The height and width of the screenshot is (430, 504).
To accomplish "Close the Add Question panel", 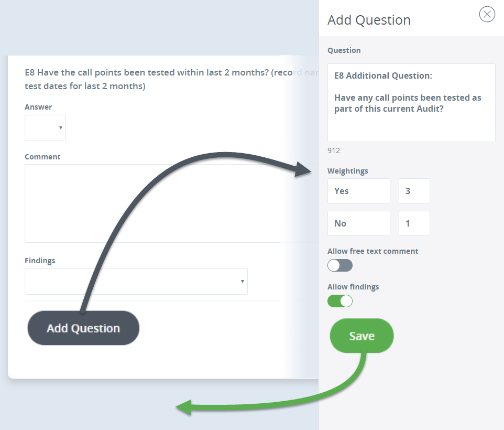I will tap(487, 14).
